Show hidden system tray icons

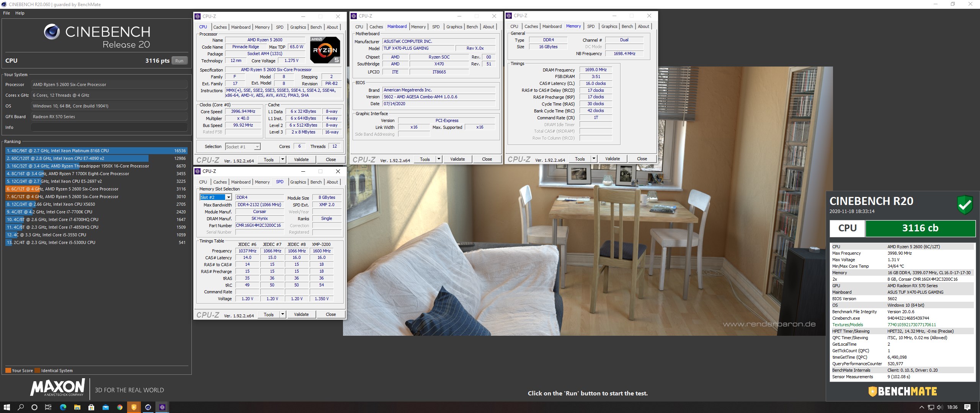(921, 407)
